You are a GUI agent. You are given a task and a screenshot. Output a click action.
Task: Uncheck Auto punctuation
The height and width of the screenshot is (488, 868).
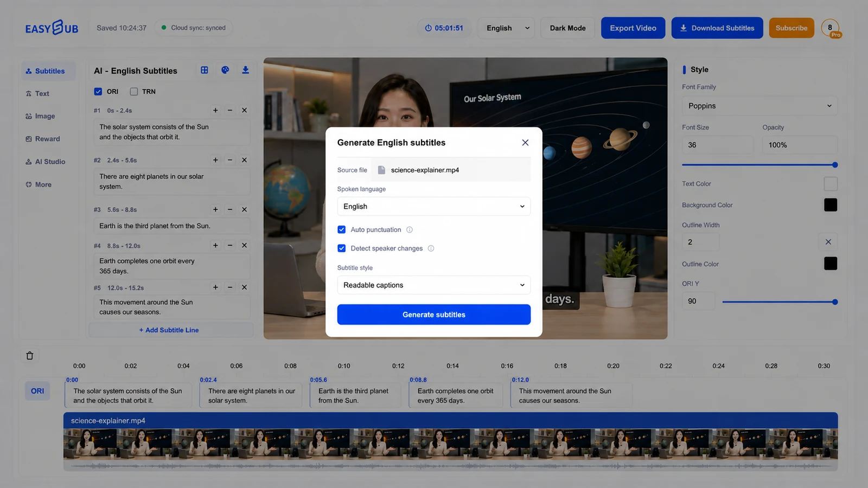tap(341, 230)
